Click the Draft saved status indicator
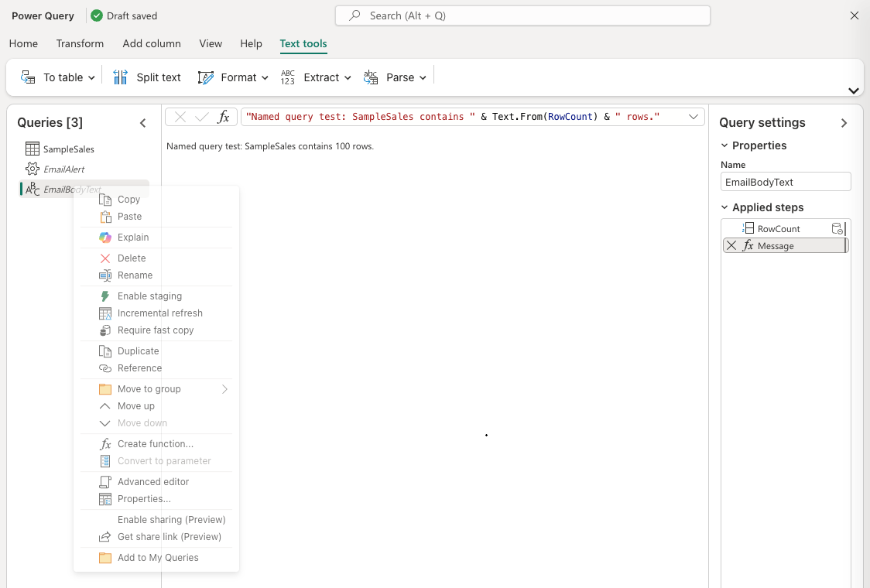This screenshot has height=588, width=870. [x=124, y=15]
